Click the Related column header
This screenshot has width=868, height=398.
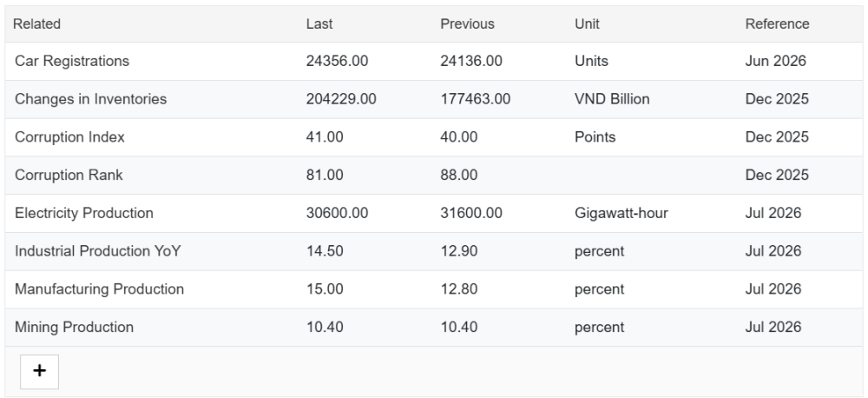(37, 23)
